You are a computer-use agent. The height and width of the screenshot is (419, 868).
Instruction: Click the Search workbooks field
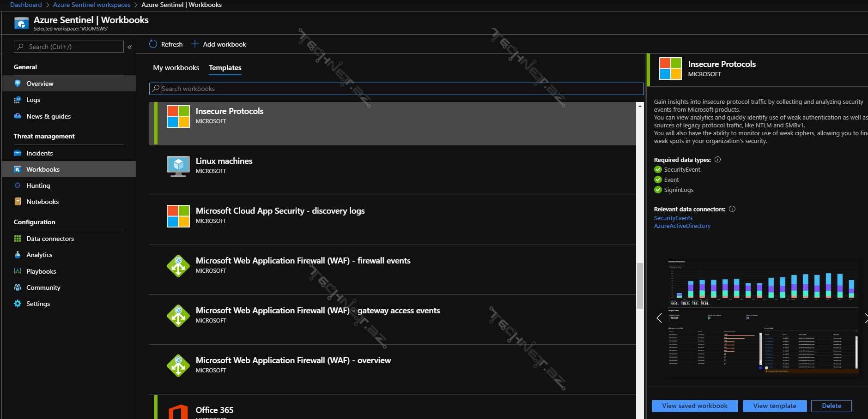[x=396, y=89]
